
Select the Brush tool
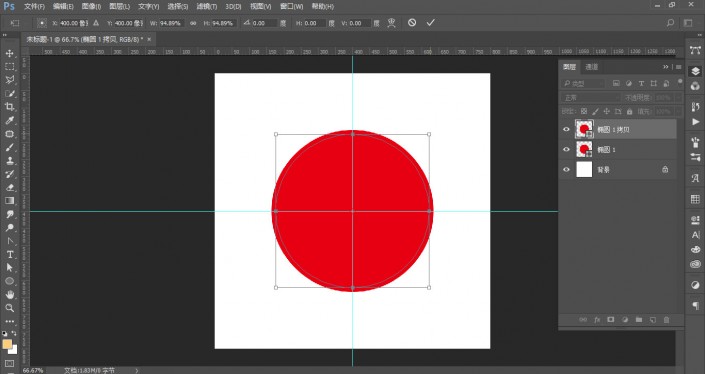pyautogui.click(x=9, y=147)
